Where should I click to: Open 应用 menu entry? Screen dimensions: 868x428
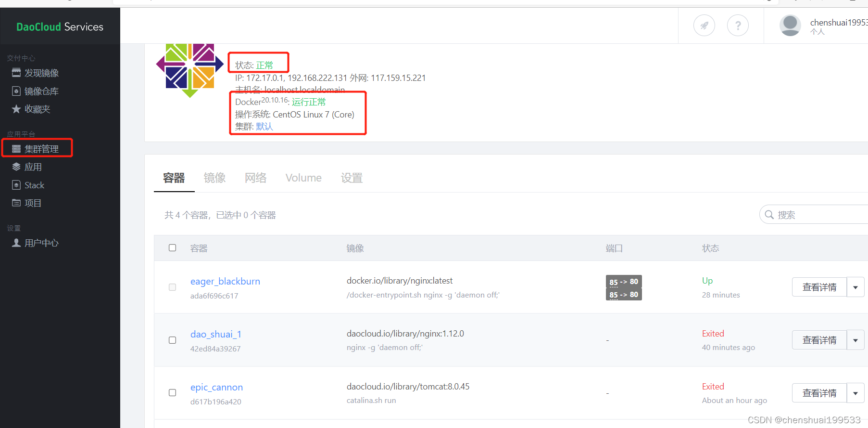pyautogui.click(x=33, y=167)
